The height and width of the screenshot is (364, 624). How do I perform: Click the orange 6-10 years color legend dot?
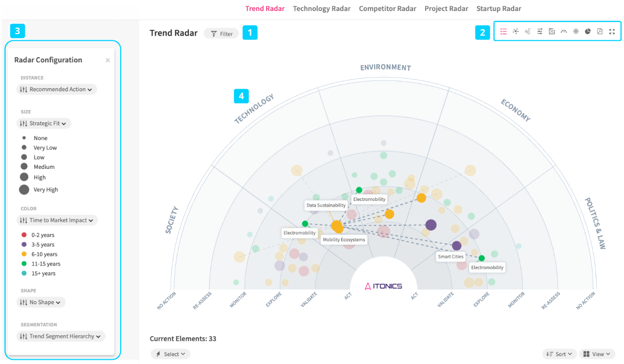click(x=24, y=254)
